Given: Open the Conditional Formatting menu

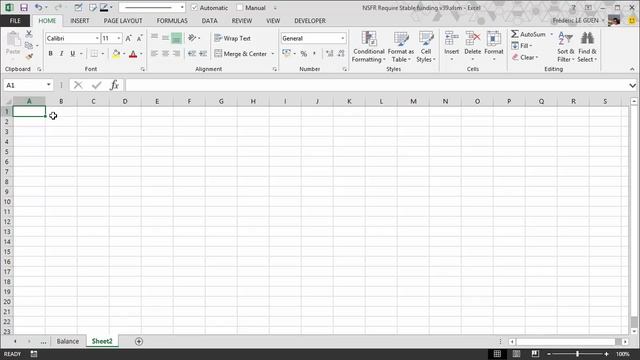Looking at the screenshot, I should pyautogui.click(x=369, y=47).
